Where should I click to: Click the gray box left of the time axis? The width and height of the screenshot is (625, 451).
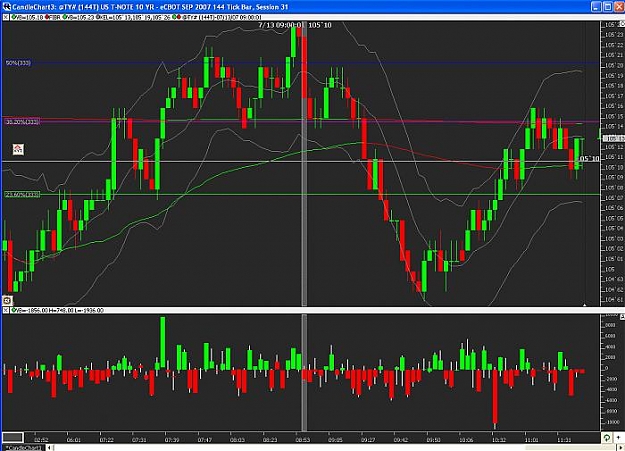click(x=13, y=438)
